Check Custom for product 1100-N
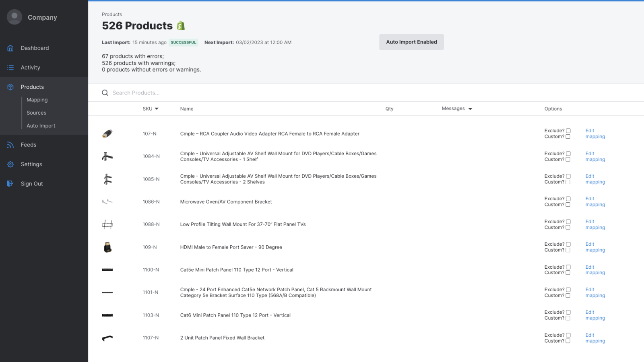644x362 pixels. tap(568, 273)
